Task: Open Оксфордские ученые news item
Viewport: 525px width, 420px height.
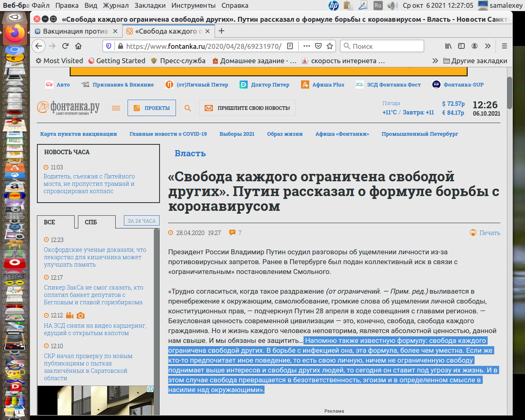Action: [95, 257]
